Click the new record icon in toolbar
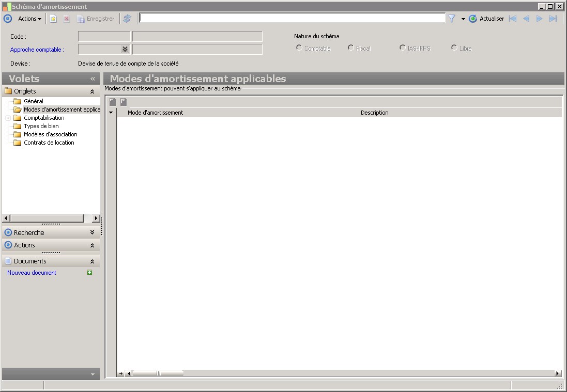567x392 pixels. (x=53, y=19)
